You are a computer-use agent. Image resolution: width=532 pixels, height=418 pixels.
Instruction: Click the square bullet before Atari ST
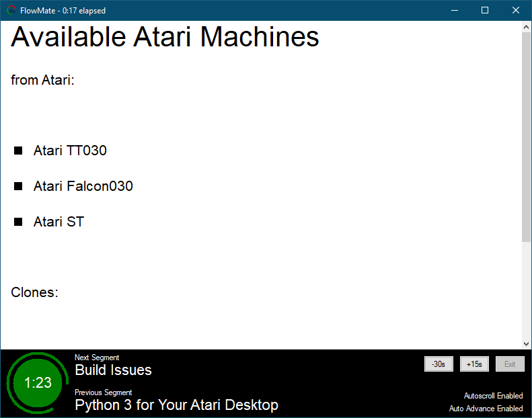point(19,222)
